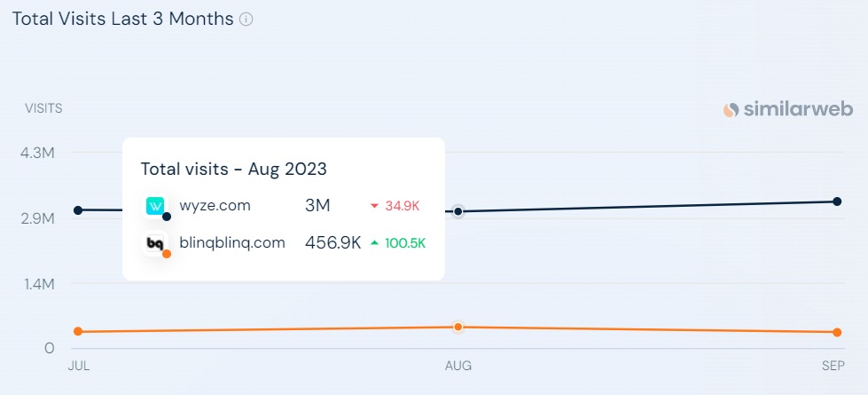Click the orange data point for September
Screen dimensions: 868x395
coord(837,333)
